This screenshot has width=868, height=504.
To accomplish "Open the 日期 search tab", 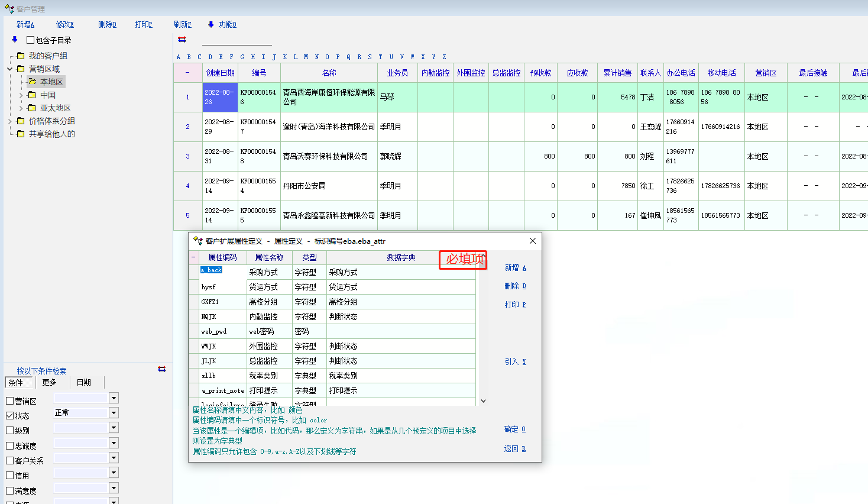I will click(x=84, y=383).
